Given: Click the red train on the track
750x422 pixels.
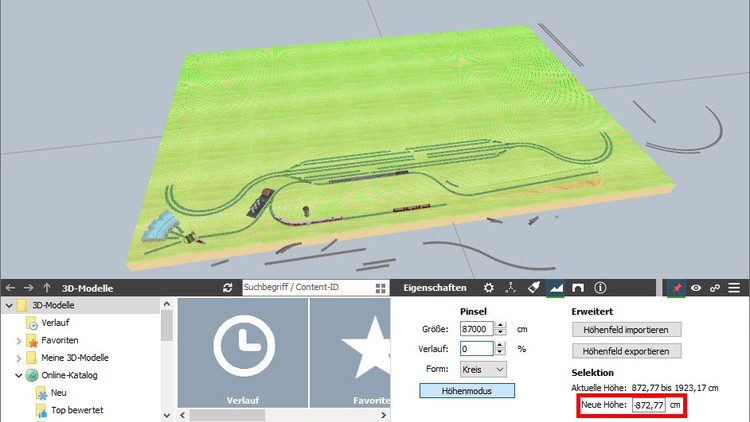Looking at the screenshot, I should [411, 208].
